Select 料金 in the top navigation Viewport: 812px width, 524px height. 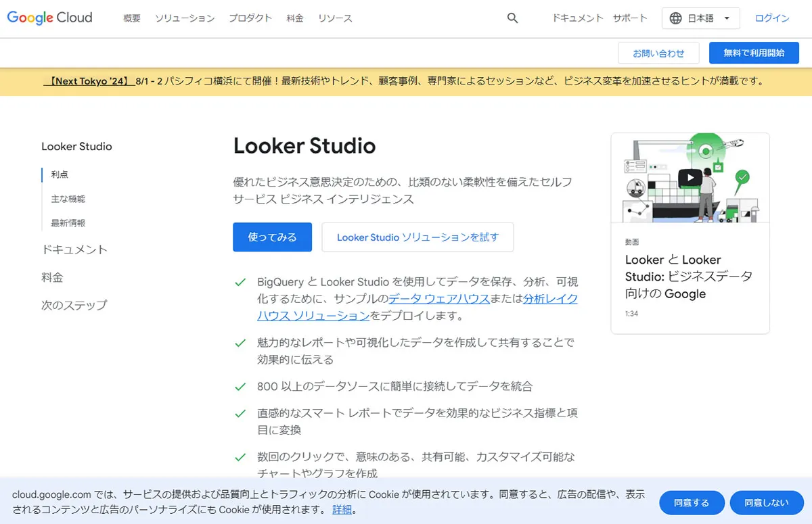(x=295, y=19)
